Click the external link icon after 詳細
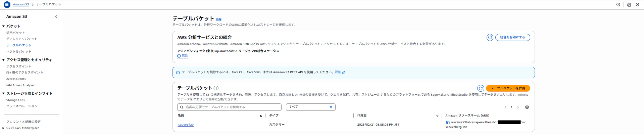Viewport: 644px width, 135px height. tap(344, 72)
